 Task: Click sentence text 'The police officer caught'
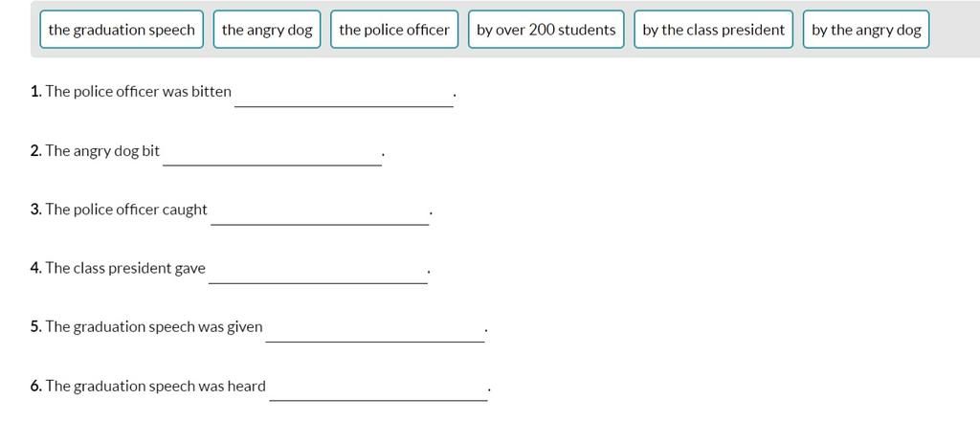tap(126, 210)
